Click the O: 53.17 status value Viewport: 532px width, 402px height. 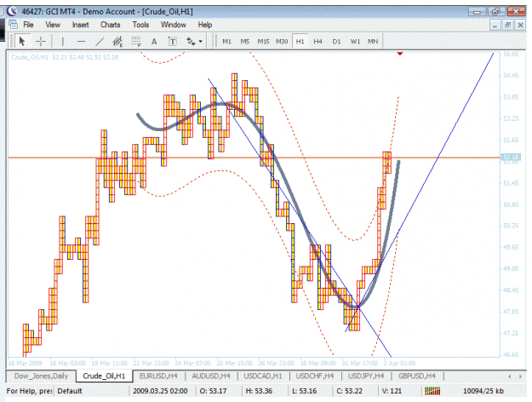click(x=213, y=391)
